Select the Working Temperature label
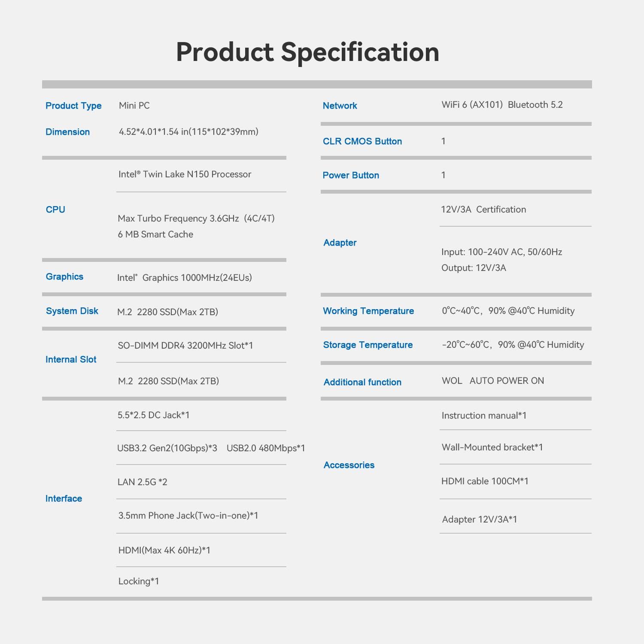Screen dimensions: 644x644 368,311
